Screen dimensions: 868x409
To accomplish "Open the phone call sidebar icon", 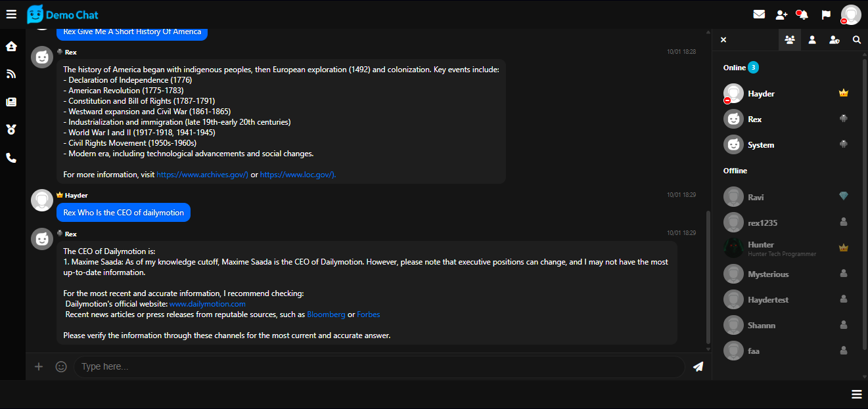I will point(11,158).
